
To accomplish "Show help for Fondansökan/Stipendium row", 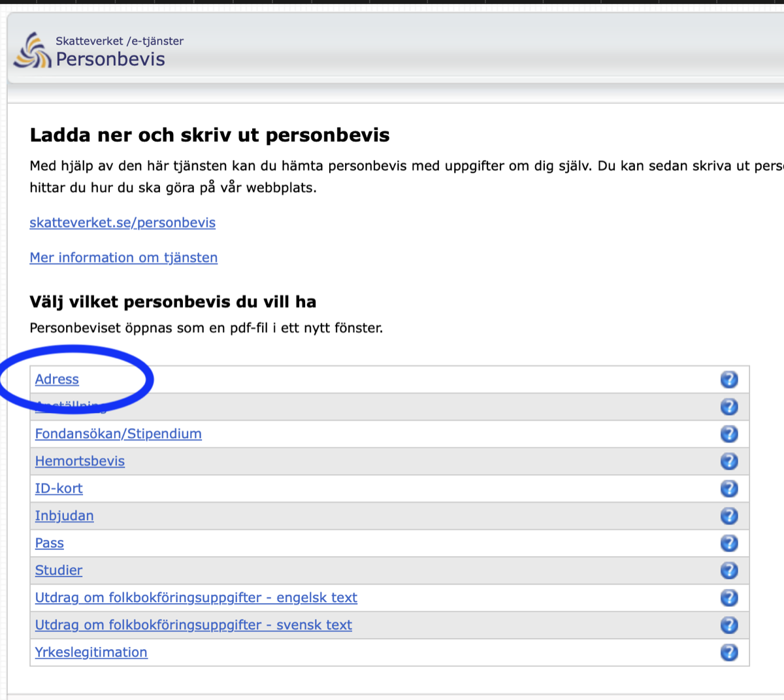I will [x=729, y=434].
